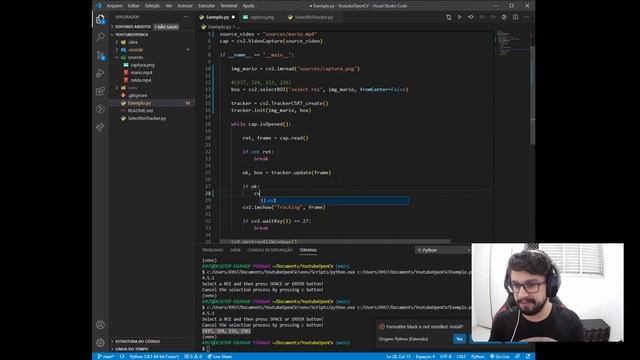Select Python interpreter in status bar
The height and width of the screenshot is (360, 640).
coord(154,356)
